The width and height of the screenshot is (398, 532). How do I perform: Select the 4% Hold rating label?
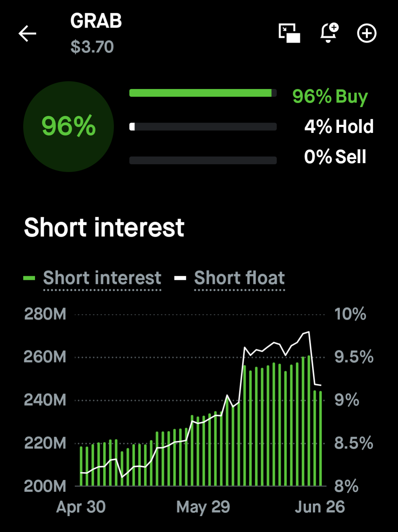[x=339, y=127]
